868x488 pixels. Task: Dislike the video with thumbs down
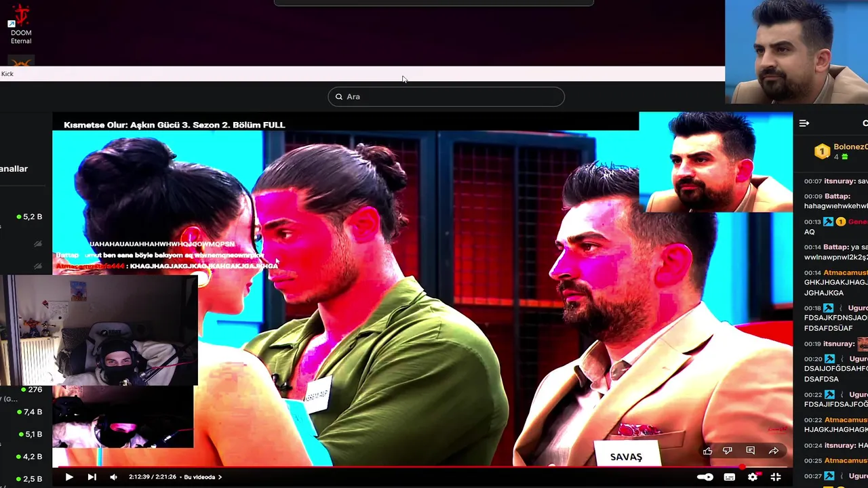[728, 451]
